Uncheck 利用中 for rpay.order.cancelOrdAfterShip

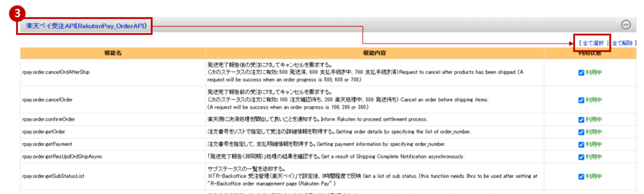point(581,73)
